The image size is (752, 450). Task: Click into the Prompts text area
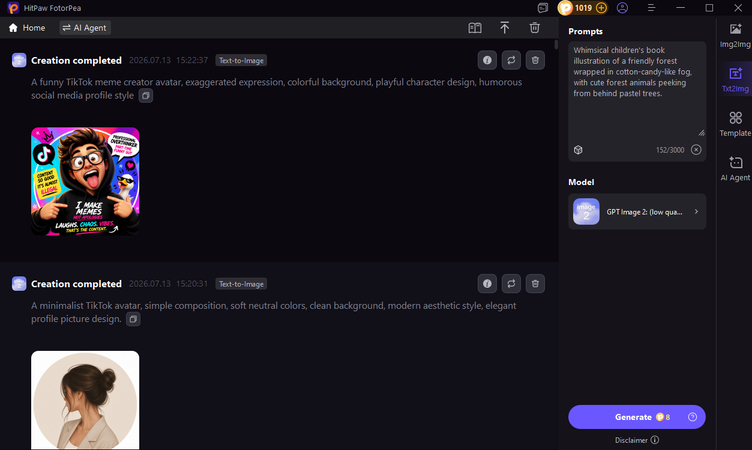637,90
